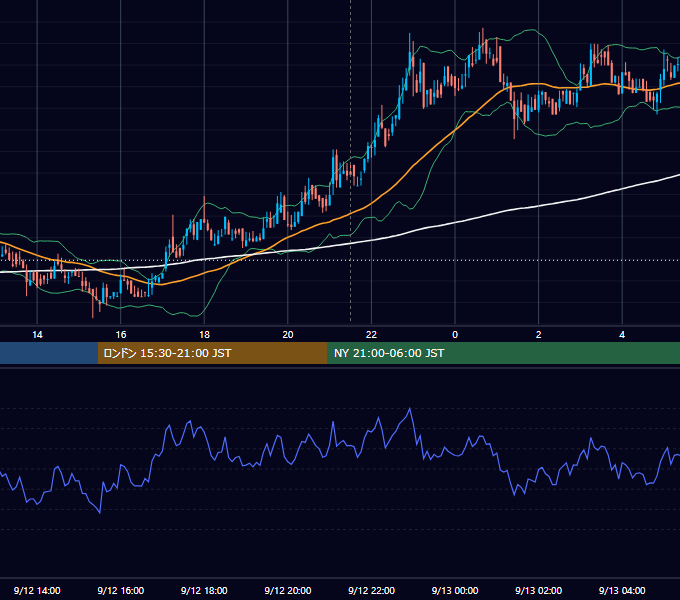
Task: Click the ロンドン 15:30-21:00 JST session bar
Action: 212,353
